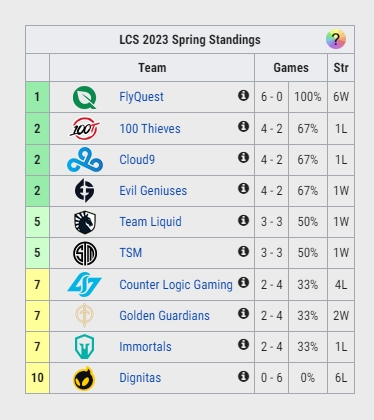
Task: Show info popup for 100 Thieves
Action: [x=243, y=126]
